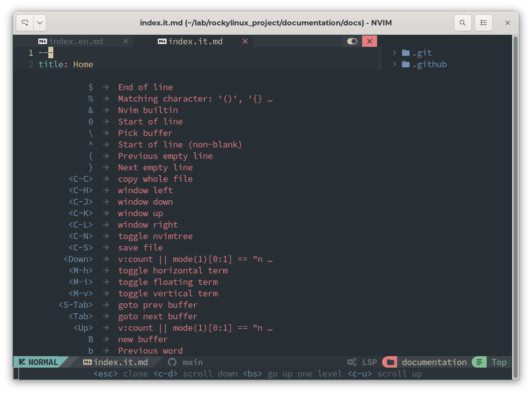Click the GitHub branch icon in the statusline
Image resolution: width=532 pixels, height=394 pixels.
click(x=172, y=362)
